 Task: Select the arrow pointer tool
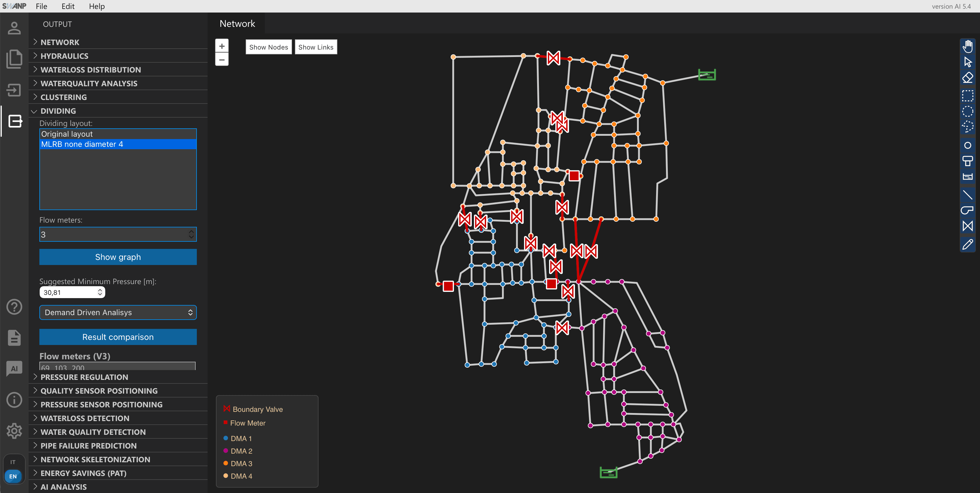tap(967, 62)
